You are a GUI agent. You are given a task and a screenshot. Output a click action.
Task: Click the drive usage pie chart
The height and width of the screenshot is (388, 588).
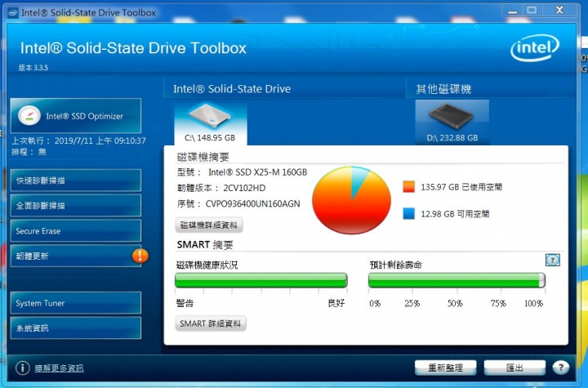click(x=351, y=200)
